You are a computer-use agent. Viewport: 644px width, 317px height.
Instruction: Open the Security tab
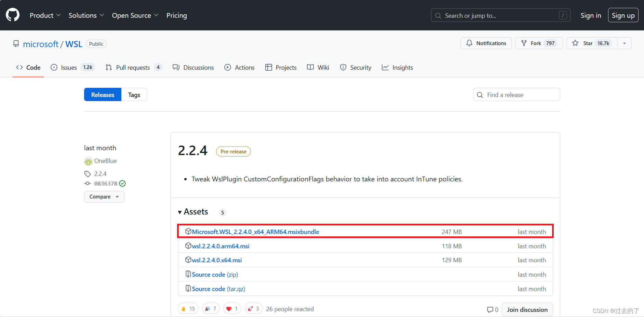point(355,68)
